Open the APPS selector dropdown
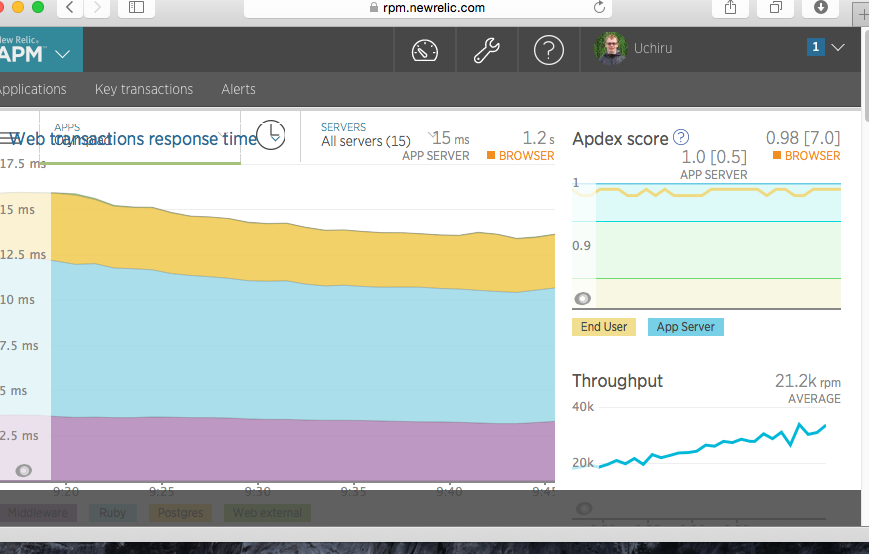The width and height of the screenshot is (869, 554). pyautogui.click(x=140, y=137)
